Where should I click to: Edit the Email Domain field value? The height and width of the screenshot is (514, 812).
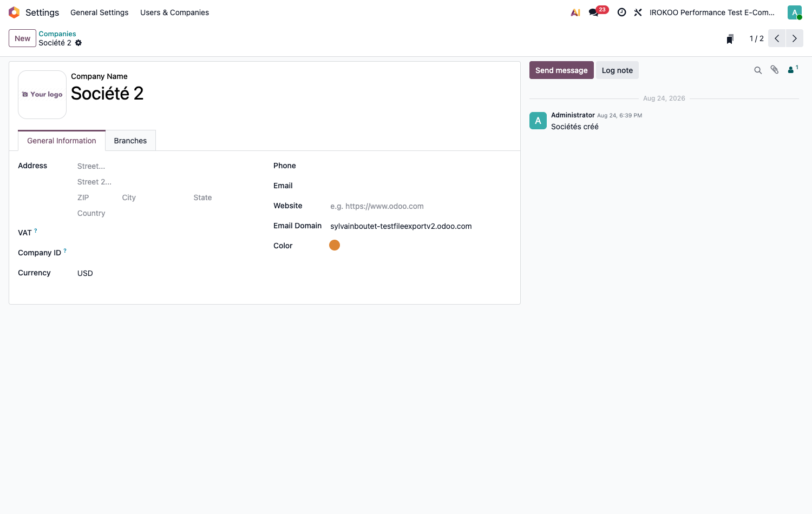[421, 226]
